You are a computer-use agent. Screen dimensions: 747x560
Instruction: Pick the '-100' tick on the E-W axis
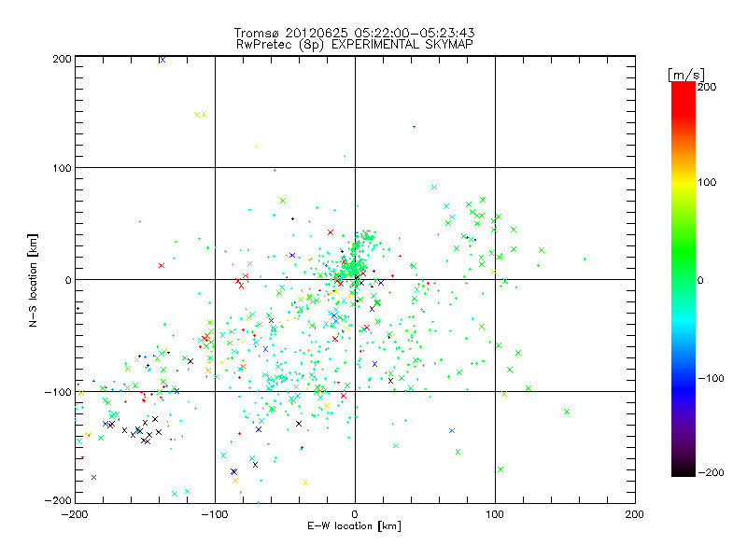coord(215,514)
